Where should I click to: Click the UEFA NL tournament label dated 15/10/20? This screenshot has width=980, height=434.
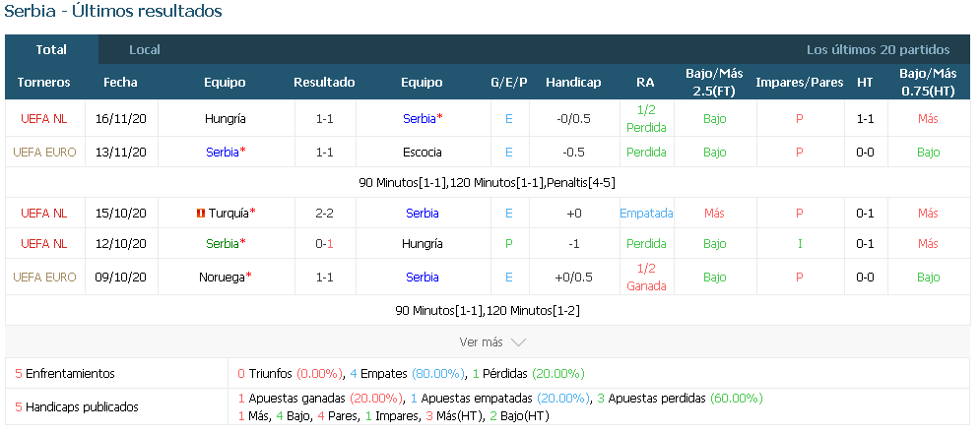coord(43,214)
